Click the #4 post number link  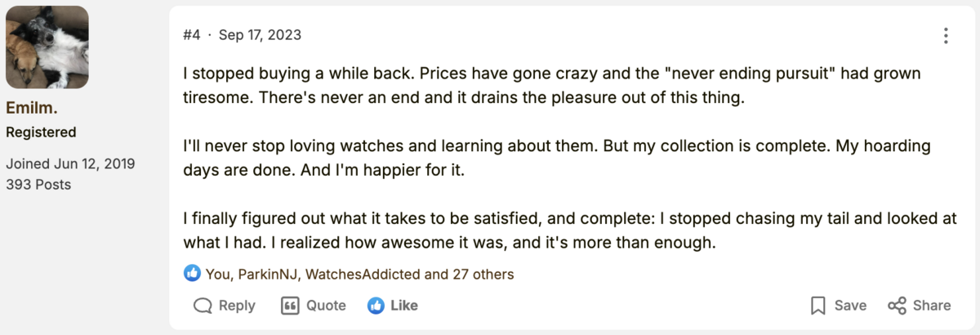click(x=192, y=35)
